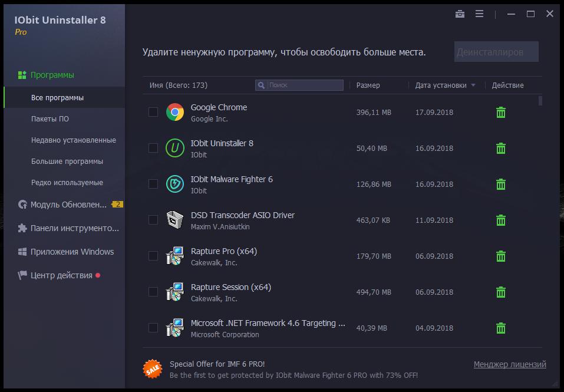Show Недавно установленные programs
Viewport: 564px width, 392px height.
(x=74, y=140)
